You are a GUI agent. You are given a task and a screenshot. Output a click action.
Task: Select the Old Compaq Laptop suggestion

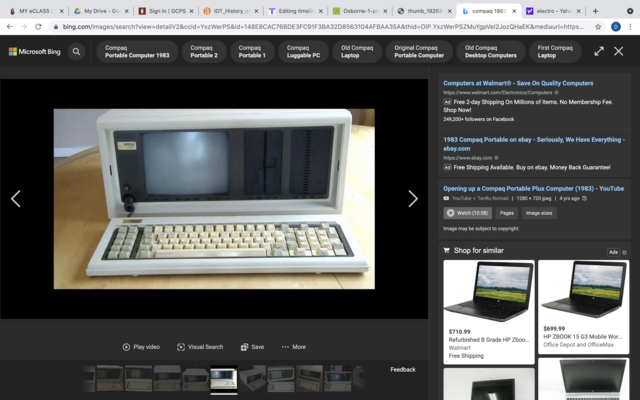tap(357, 51)
